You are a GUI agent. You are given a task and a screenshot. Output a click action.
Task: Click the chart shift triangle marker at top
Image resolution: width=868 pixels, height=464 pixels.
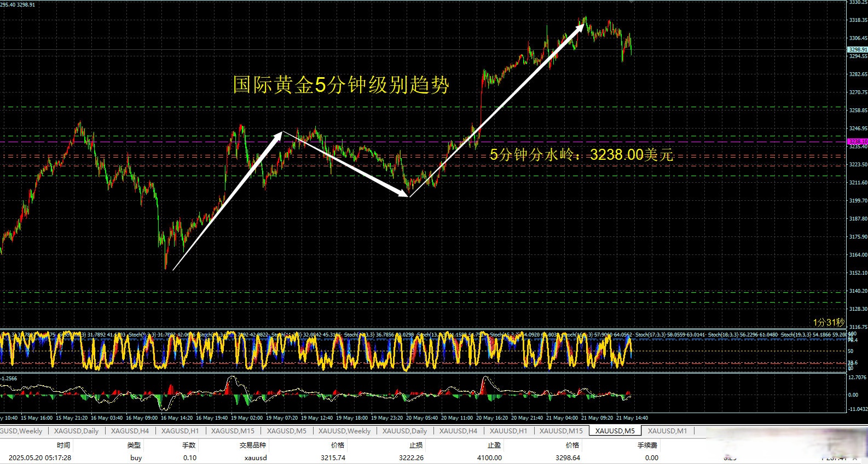click(632, 2)
